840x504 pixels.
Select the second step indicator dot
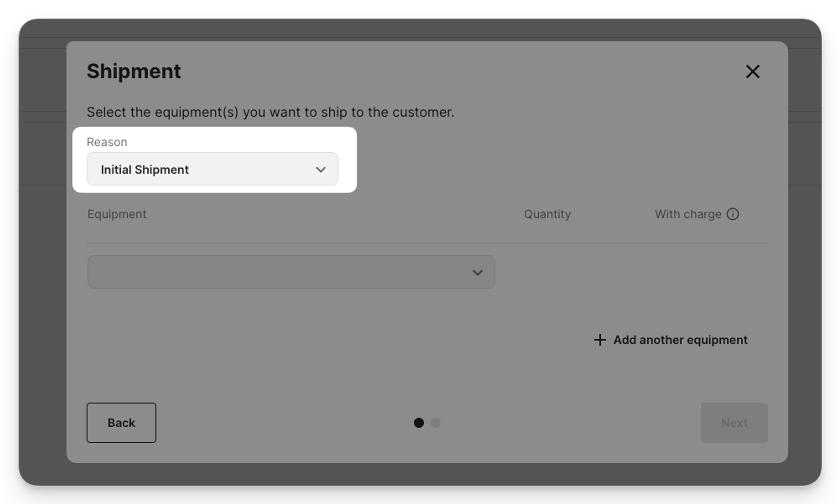436,423
